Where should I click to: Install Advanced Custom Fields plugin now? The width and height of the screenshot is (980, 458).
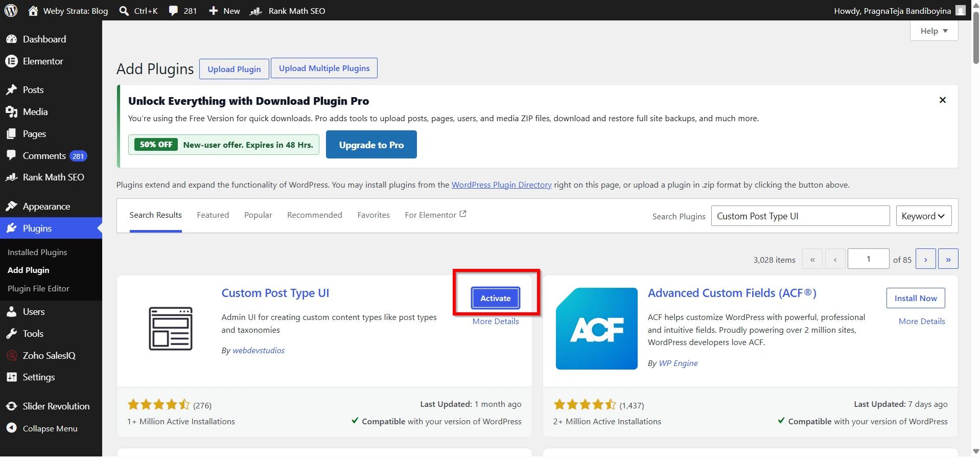pyautogui.click(x=916, y=298)
